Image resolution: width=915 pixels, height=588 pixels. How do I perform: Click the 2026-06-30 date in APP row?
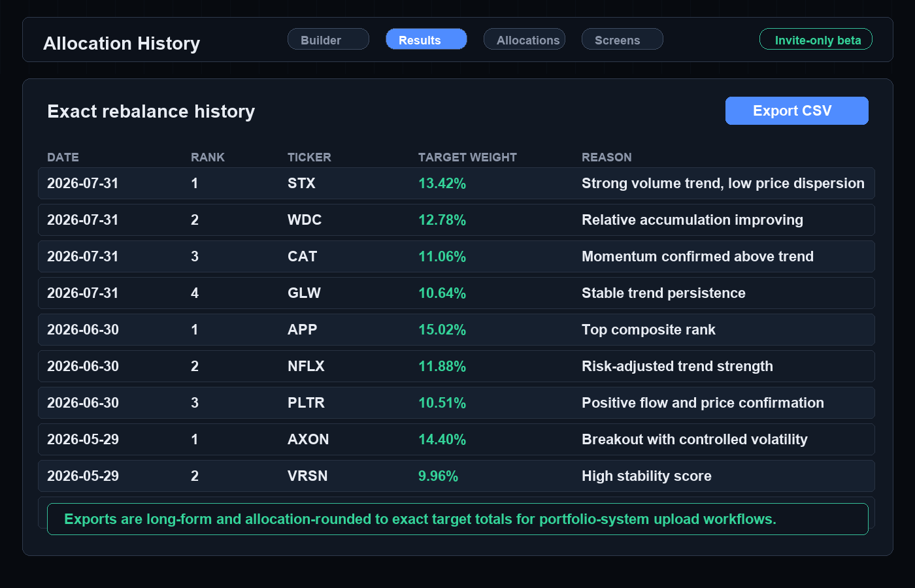[82, 330]
